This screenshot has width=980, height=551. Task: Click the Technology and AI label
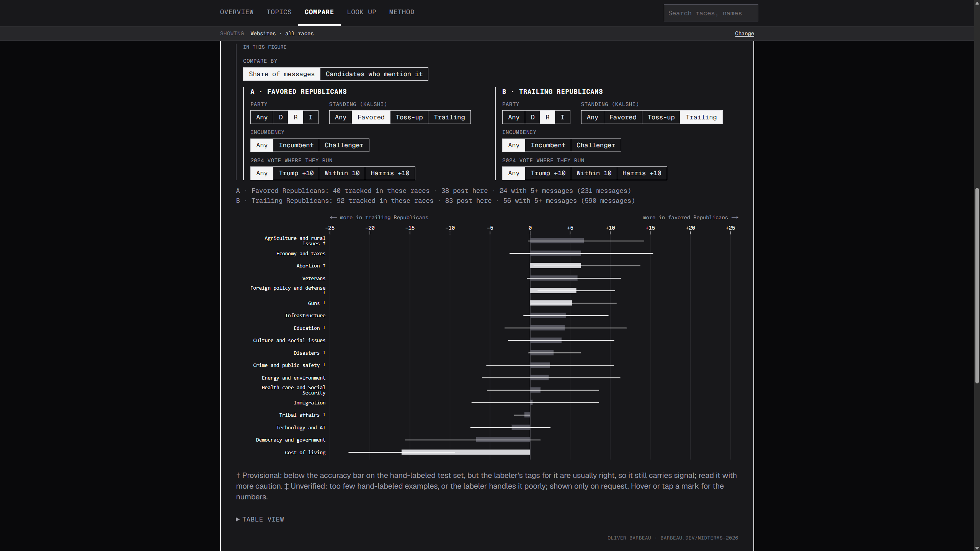[301, 427]
